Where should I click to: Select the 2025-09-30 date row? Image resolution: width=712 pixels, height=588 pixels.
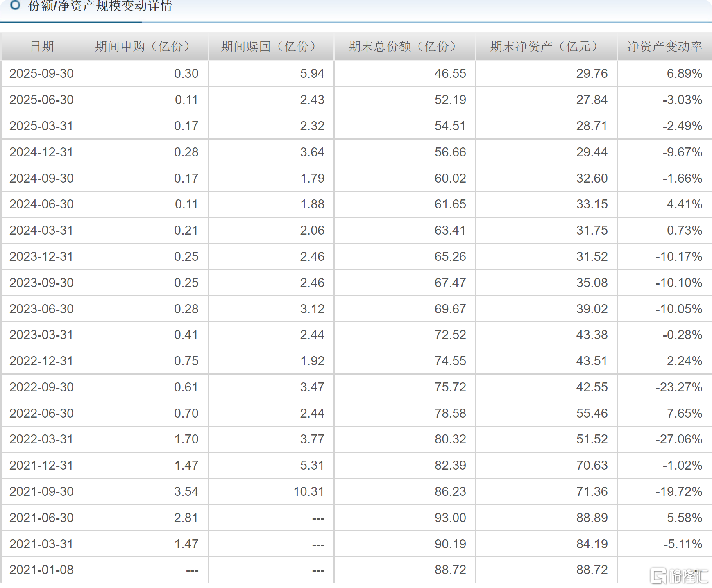(41, 74)
